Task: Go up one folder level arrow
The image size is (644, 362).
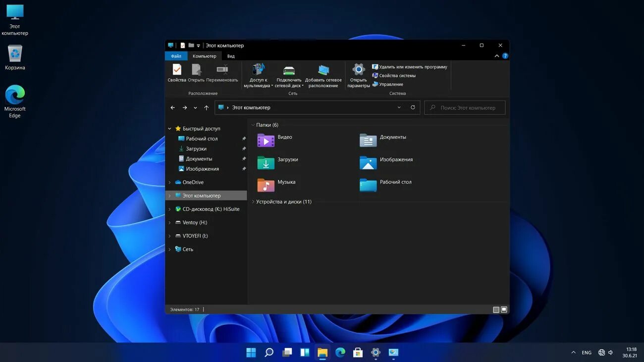Action: [207, 107]
